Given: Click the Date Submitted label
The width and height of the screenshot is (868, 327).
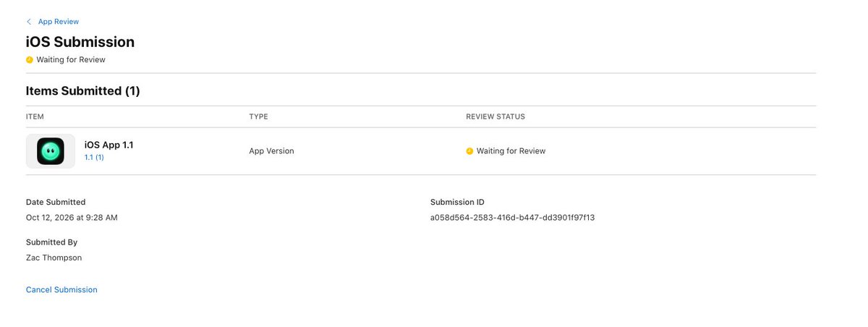Looking at the screenshot, I should [x=56, y=202].
